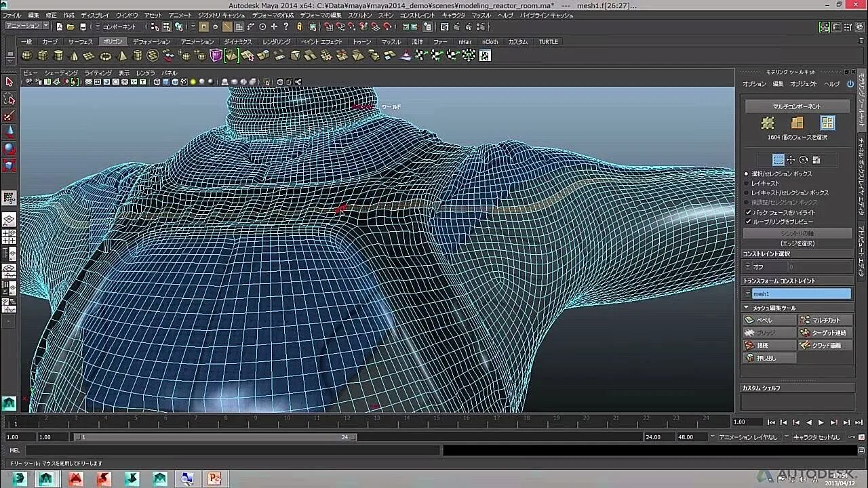This screenshot has height=488, width=868.
Task: Click the blue power icon in toolkit header
Action: pyautogui.click(x=850, y=84)
